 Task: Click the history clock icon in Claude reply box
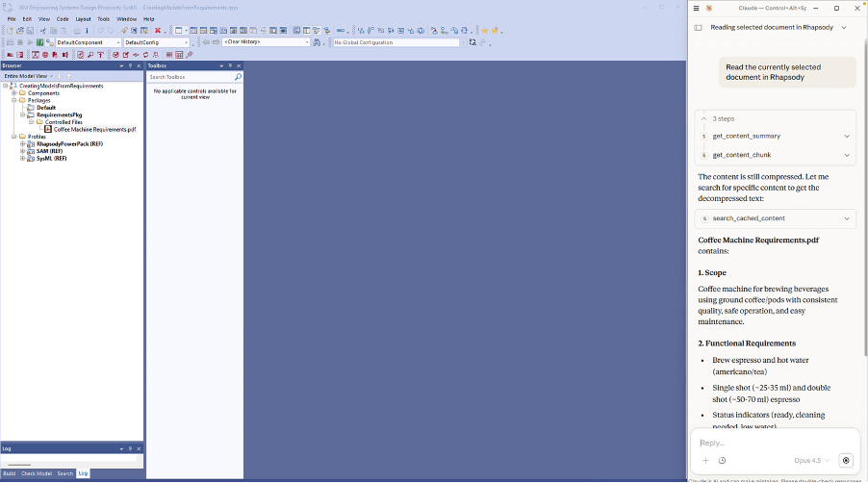[x=723, y=460]
